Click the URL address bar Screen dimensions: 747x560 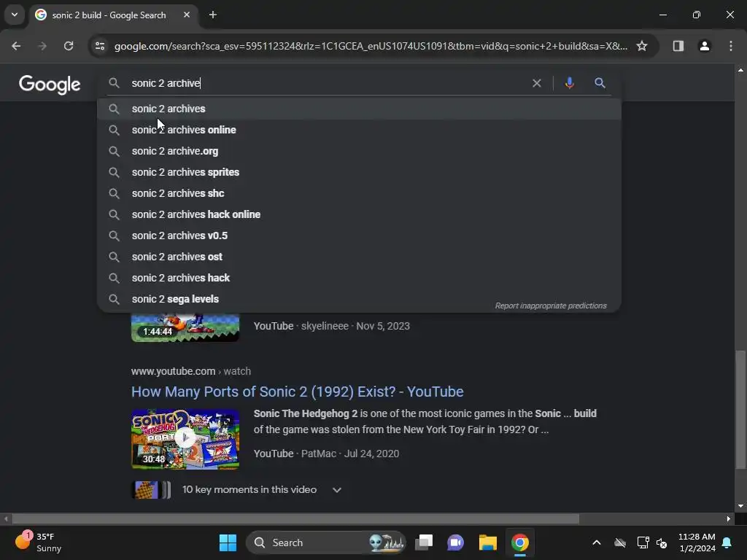(x=371, y=46)
